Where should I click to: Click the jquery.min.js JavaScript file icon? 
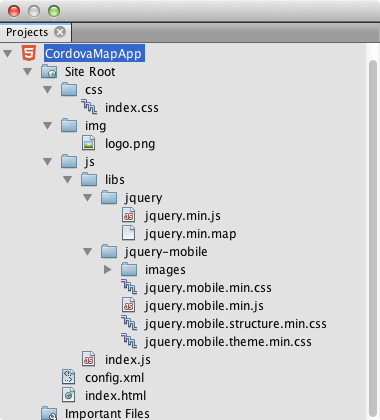point(129,215)
